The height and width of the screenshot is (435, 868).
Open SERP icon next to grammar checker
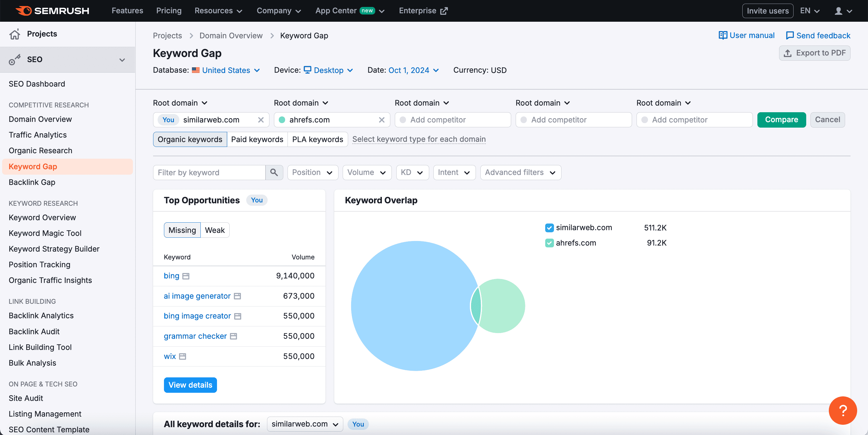[x=234, y=336]
